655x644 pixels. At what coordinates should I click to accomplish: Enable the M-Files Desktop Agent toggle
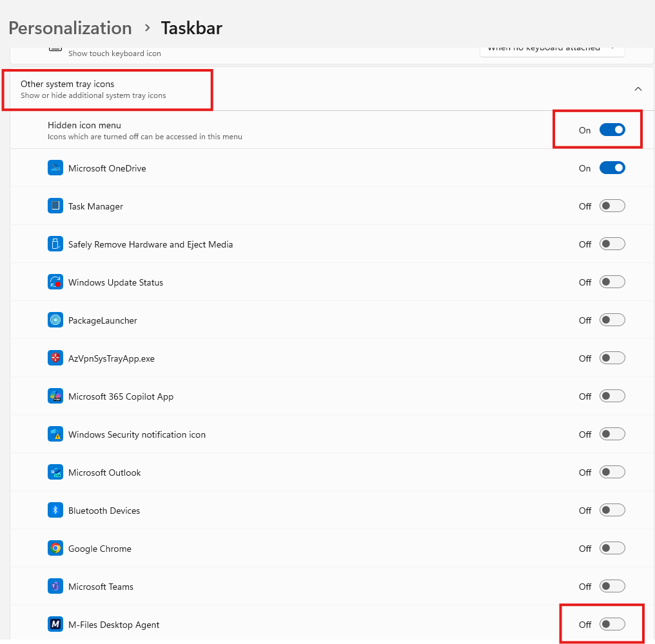[612, 624]
